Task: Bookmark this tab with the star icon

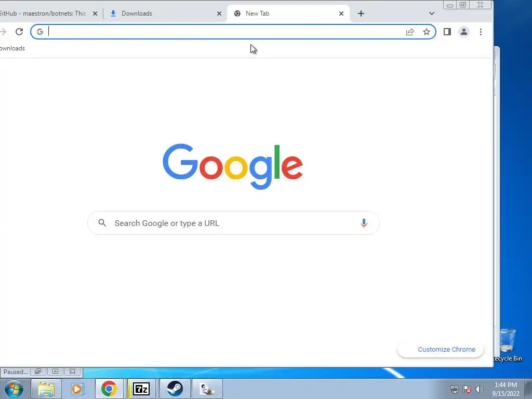Action: (427, 32)
